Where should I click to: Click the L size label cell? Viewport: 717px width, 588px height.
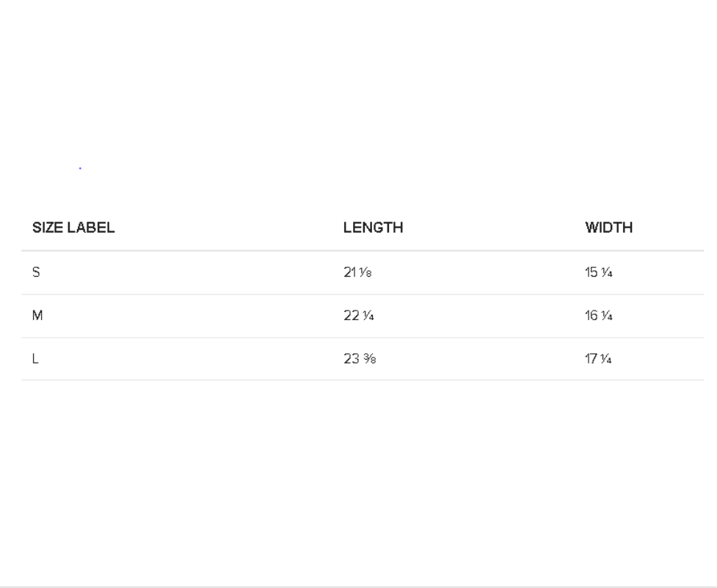pyautogui.click(x=35, y=359)
